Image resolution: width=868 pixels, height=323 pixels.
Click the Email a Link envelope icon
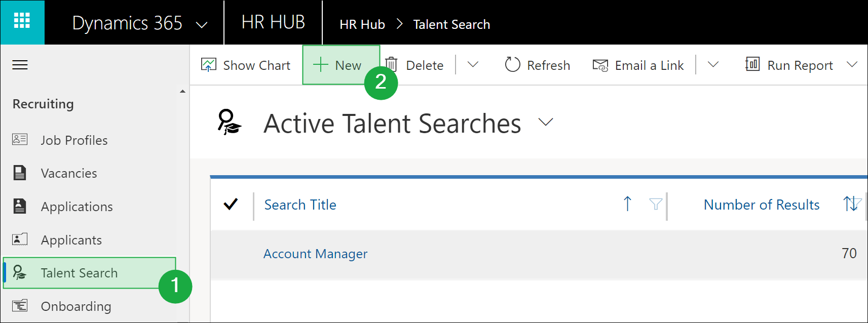tap(600, 65)
